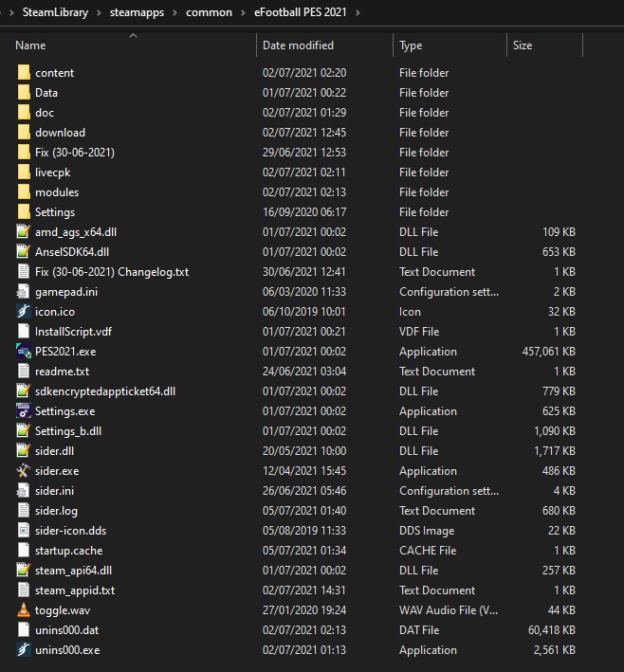This screenshot has height=672, width=624.
Task: Sort files by Size column header
Action: click(x=523, y=45)
